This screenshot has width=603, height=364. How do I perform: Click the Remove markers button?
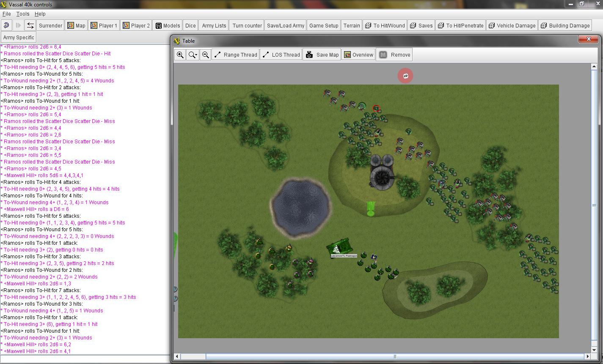[395, 55]
